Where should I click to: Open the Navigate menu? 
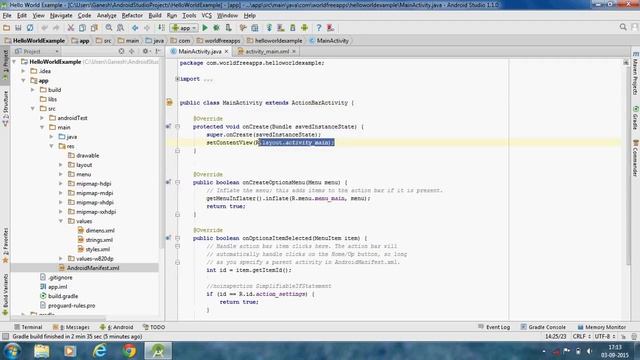pyautogui.click(x=61, y=16)
